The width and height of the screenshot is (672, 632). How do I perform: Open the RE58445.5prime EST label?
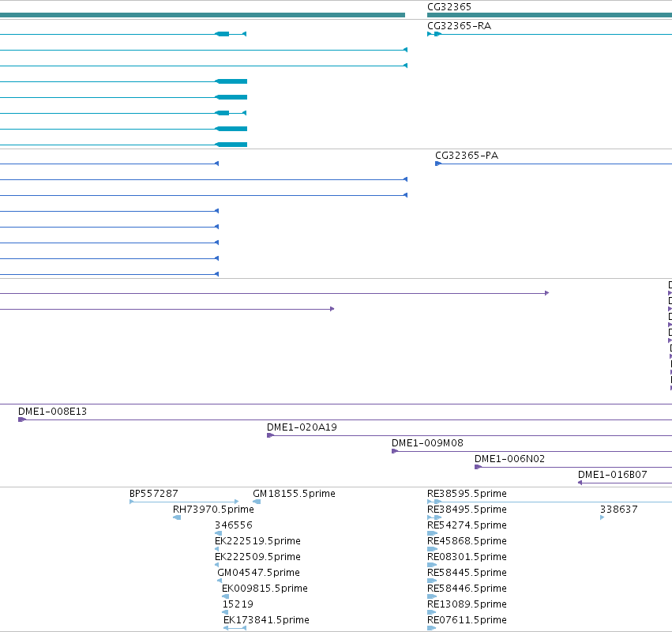(467, 573)
